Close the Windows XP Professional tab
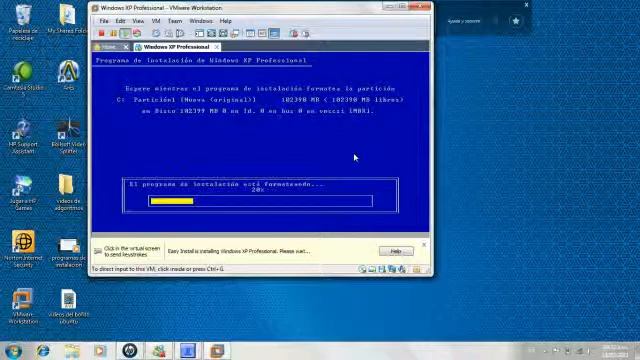Screen dimensions: 640x360 coord(217,47)
